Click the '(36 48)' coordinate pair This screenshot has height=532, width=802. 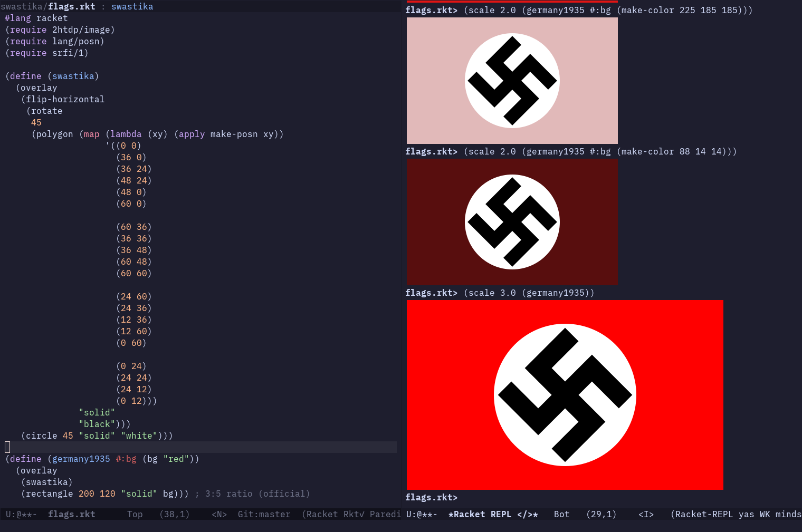pos(134,250)
